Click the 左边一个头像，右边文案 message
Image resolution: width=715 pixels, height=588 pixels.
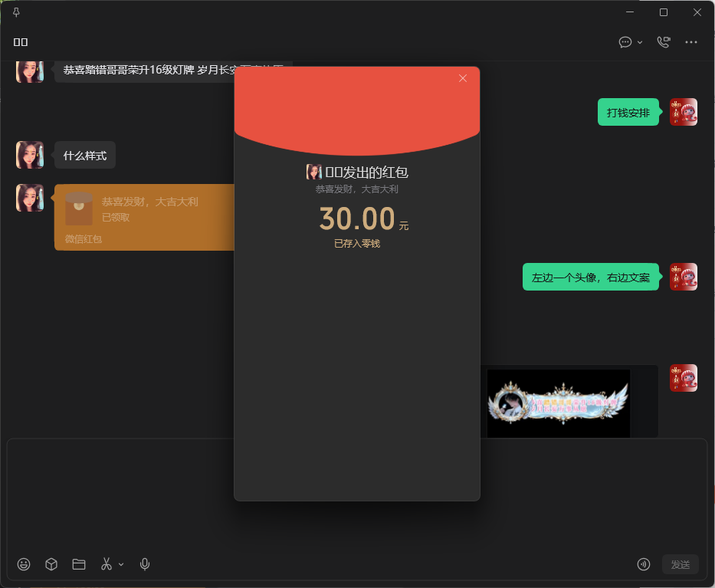click(x=591, y=278)
